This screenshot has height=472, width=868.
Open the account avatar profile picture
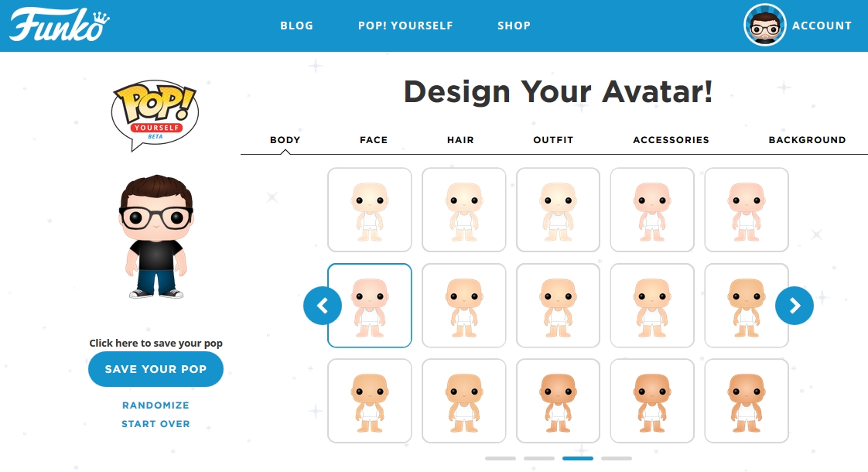(764, 25)
